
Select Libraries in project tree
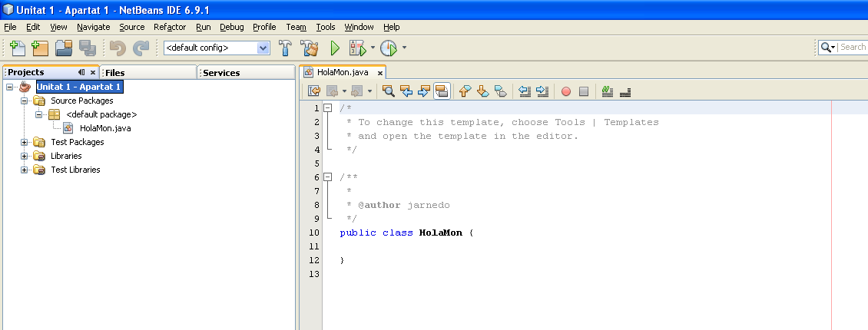tap(66, 156)
